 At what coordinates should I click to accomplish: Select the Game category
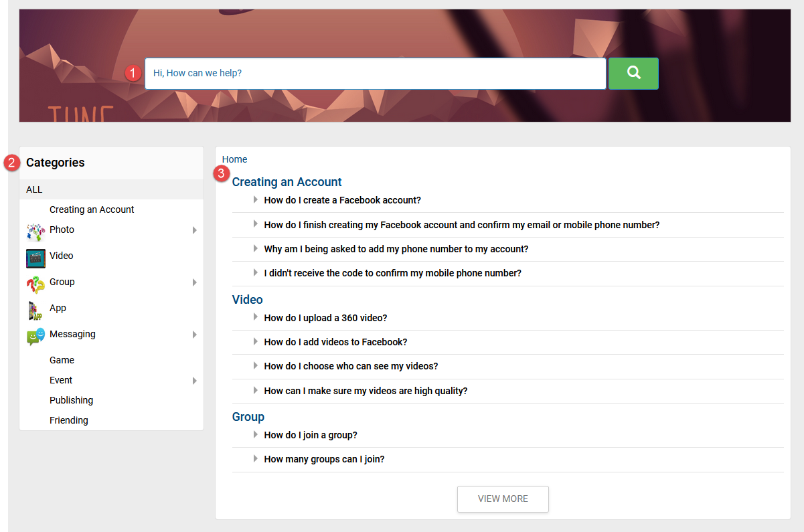[x=62, y=360]
